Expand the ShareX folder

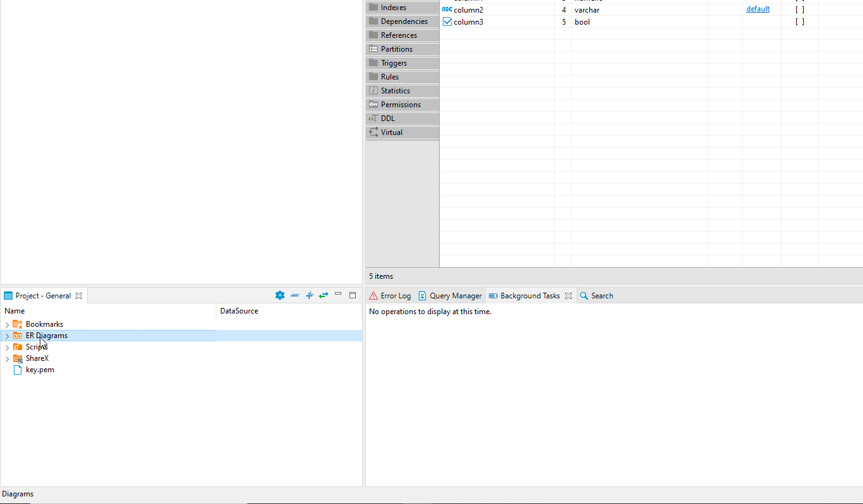pos(7,358)
